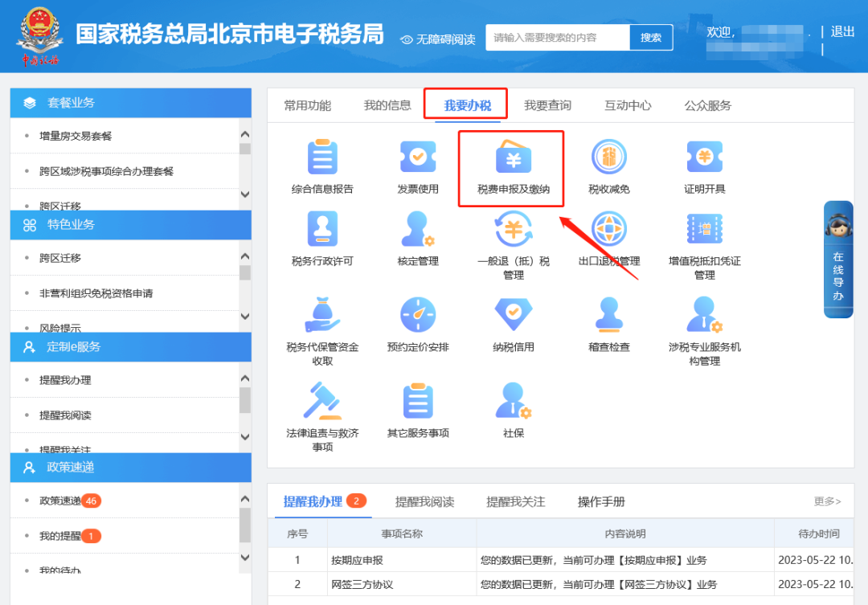
Task: Open 核定管理 icon
Action: (x=418, y=229)
